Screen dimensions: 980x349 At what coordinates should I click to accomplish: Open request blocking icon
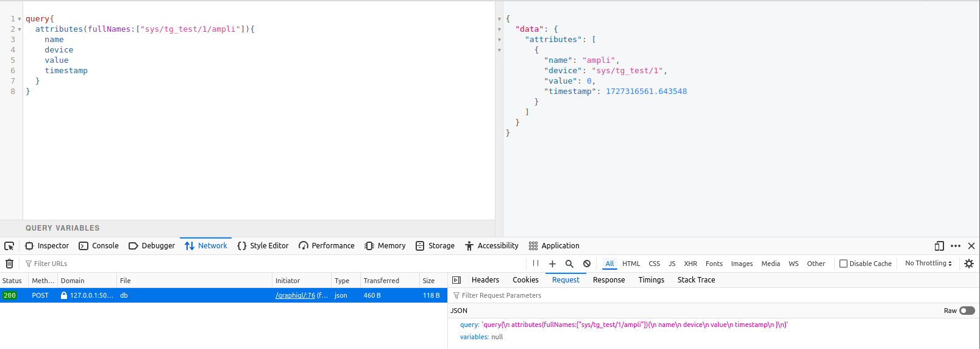[x=587, y=264]
